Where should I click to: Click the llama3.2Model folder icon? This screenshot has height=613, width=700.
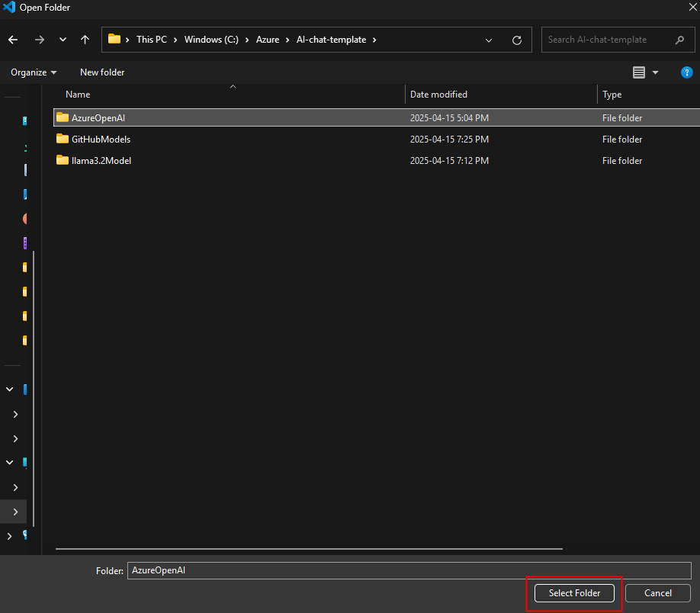click(x=63, y=160)
